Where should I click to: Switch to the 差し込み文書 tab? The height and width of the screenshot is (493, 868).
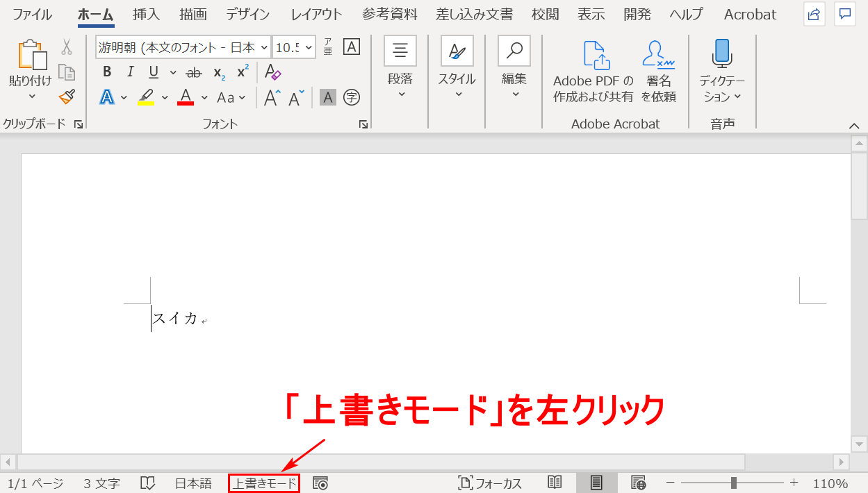[475, 14]
